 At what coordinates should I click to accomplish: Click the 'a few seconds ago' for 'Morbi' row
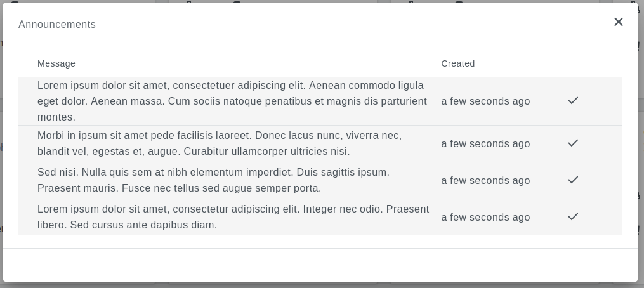[485, 144]
